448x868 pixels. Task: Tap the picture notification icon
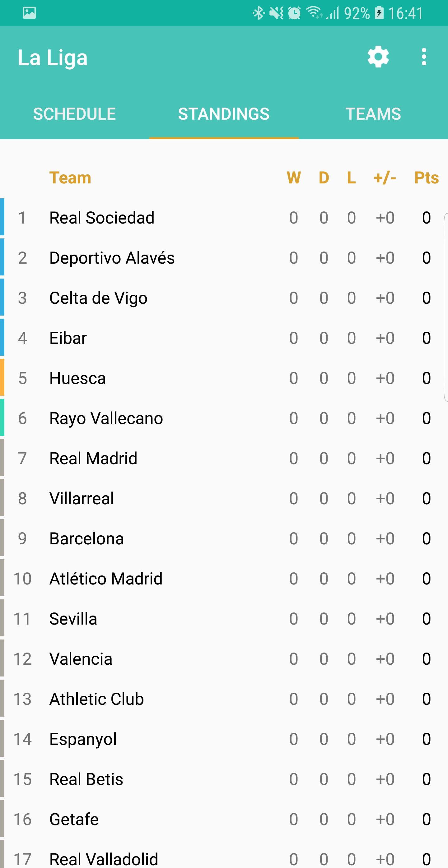[29, 13]
